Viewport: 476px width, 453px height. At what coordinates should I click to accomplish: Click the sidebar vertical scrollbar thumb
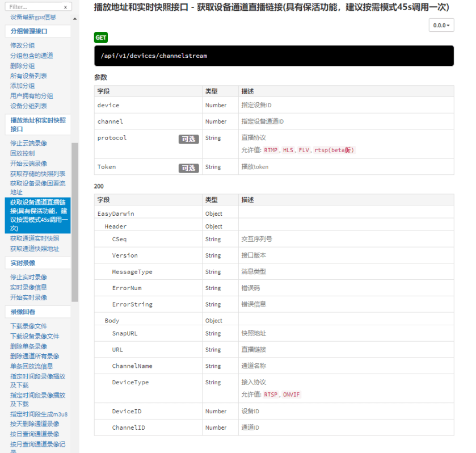[x=75, y=221]
